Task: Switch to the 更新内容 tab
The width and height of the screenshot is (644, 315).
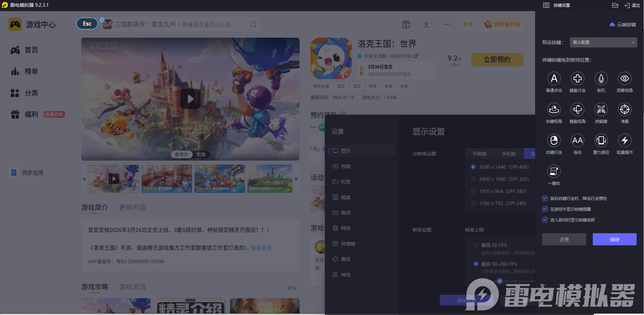Action: click(132, 207)
